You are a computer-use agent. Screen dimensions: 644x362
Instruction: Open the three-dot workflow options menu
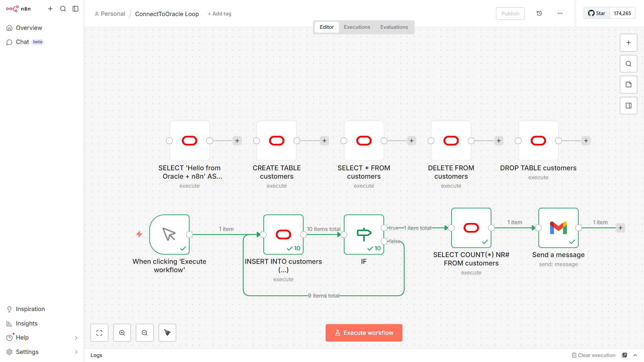tap(560, 13)
